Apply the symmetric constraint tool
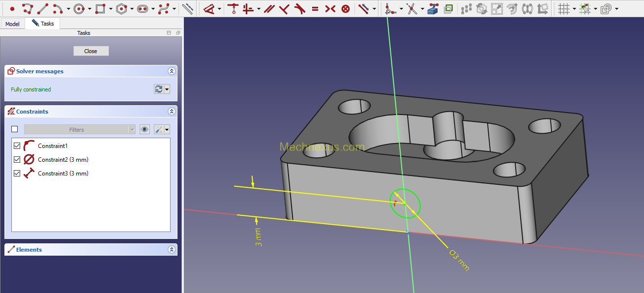The image size is (644, 293). tap(330, 8)
